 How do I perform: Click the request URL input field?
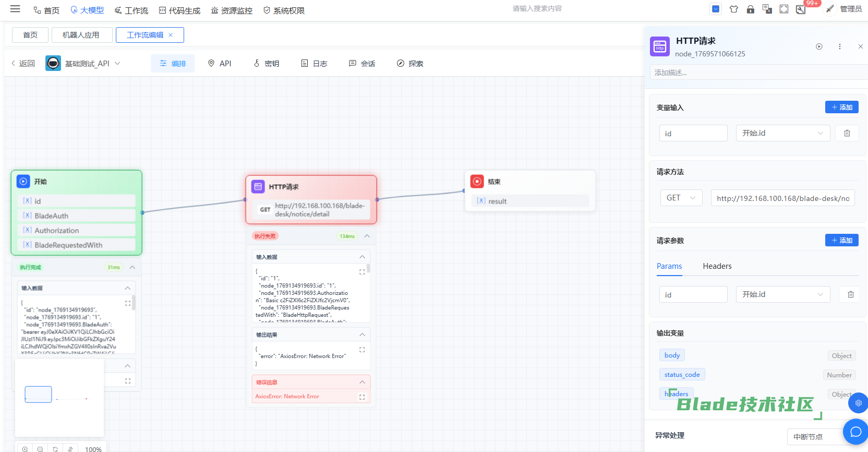(x=782, y=198)
